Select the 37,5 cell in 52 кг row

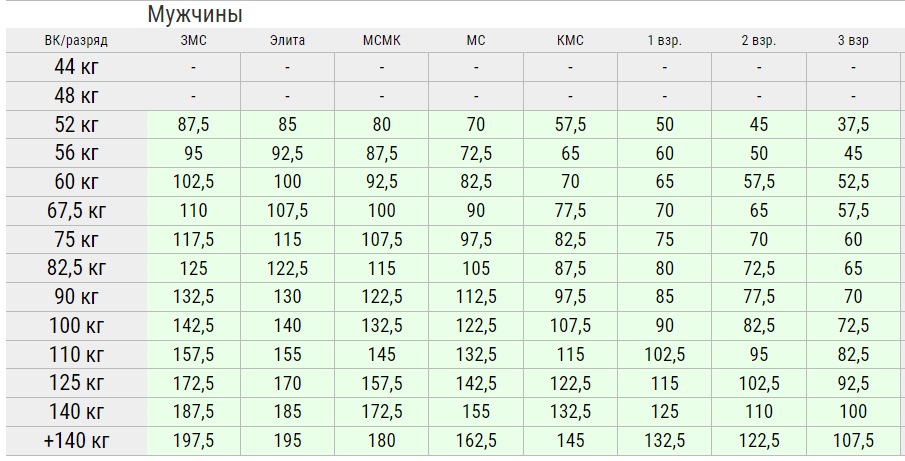pyautogui.click(x=853, y=125)
